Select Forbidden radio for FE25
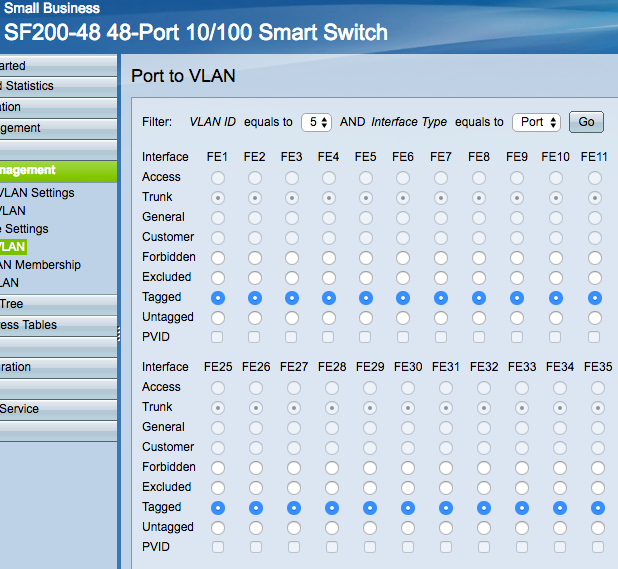 click(x=218, y=468)
